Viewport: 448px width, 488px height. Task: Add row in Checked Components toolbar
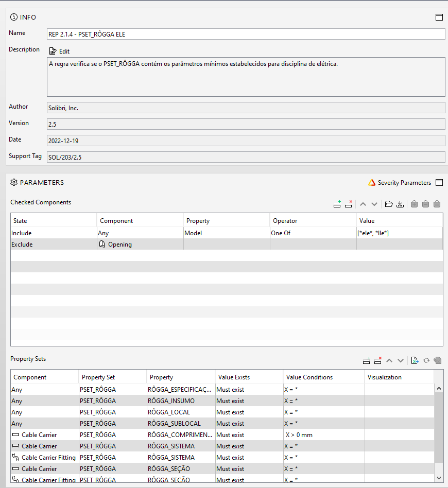[337, 204]
